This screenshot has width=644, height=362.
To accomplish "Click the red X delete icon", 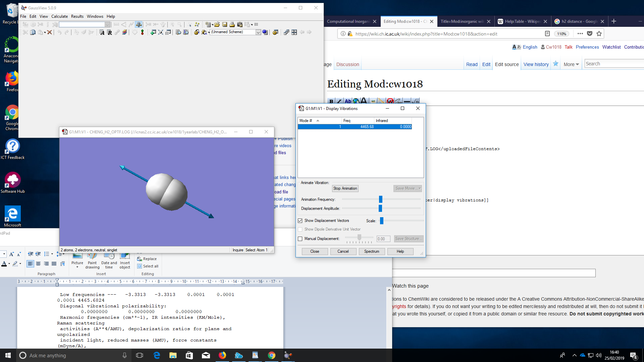I will click(x=50, y=33).
